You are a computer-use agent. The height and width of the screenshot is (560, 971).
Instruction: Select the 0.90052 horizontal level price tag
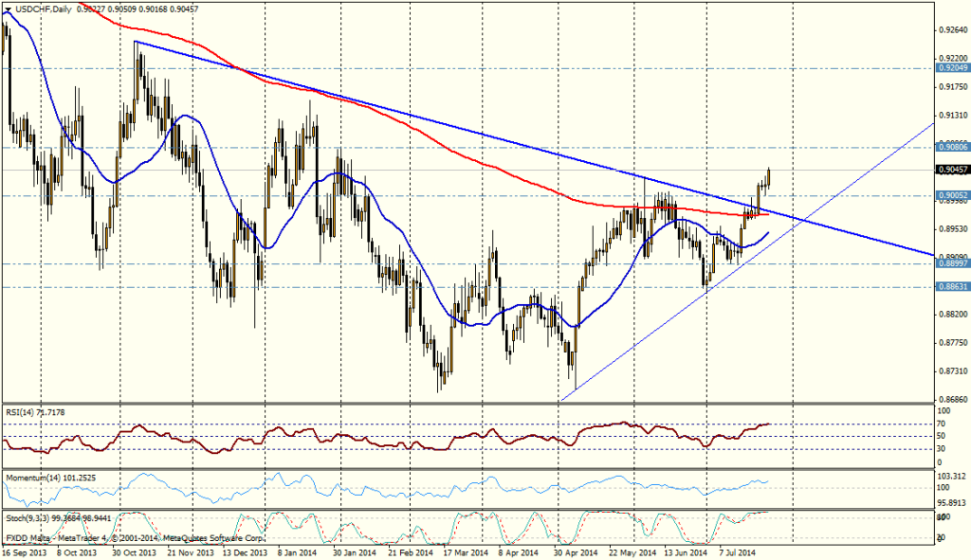pyautogui.click(x=951, y=195)
